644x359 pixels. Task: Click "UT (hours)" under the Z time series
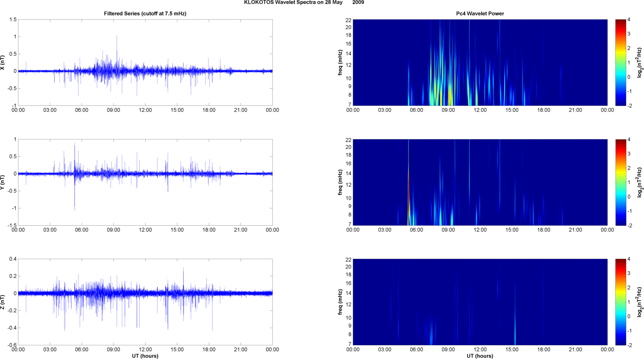[x=145, y=356]
